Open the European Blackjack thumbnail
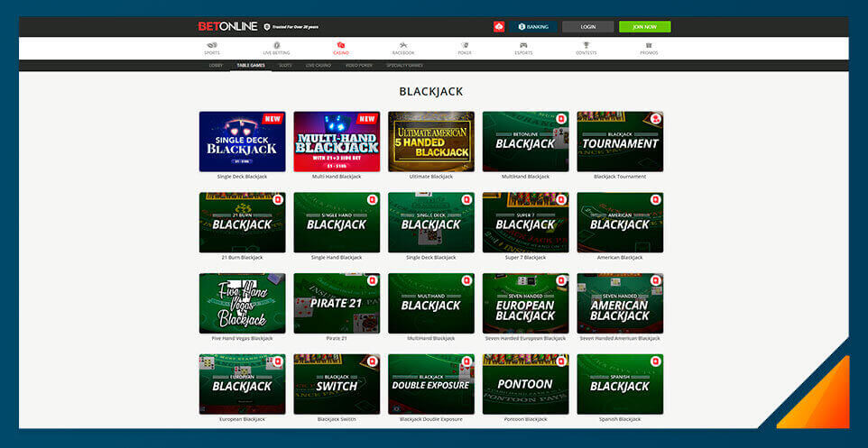 [x=243, y=384]
